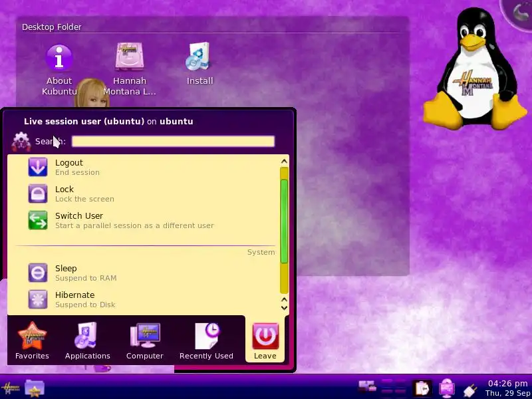Click the Sleep suspend icon
Screen dimensions: 532x399
pyautogui.click(x=38, y=273)
